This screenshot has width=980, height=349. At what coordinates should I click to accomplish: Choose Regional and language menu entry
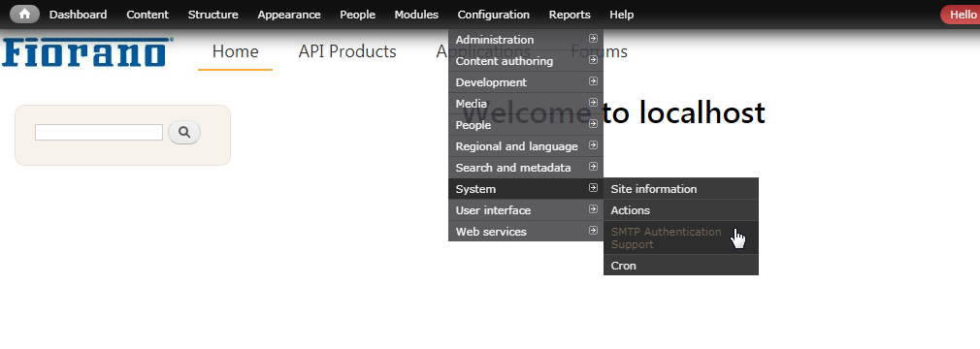[x=526, y=146]
